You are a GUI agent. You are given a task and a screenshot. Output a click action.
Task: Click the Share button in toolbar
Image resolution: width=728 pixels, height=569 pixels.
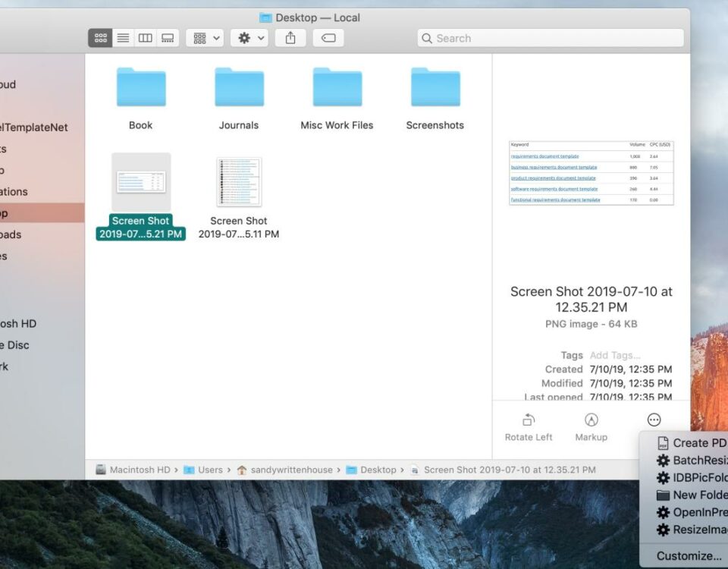[290, 38]
